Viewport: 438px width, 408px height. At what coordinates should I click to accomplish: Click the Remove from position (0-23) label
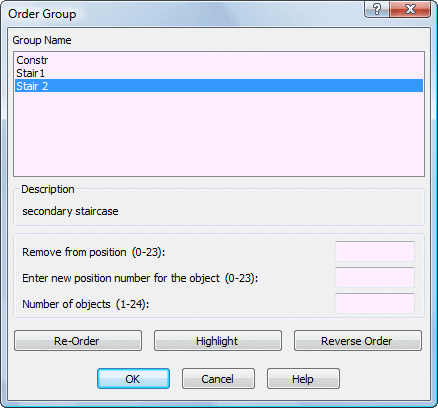(94, 252)
